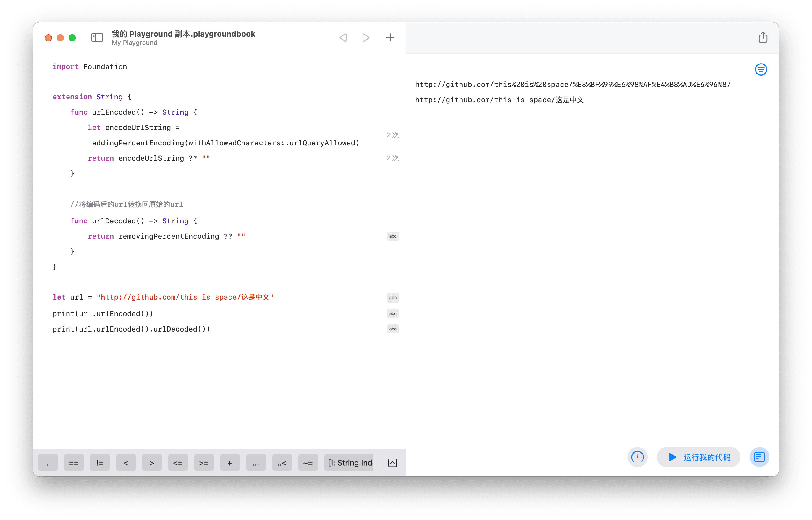This screenshot has width=812, height=520.
Task: Click the 2 次 result count for encodeUrlString
Action: [392, 135]
